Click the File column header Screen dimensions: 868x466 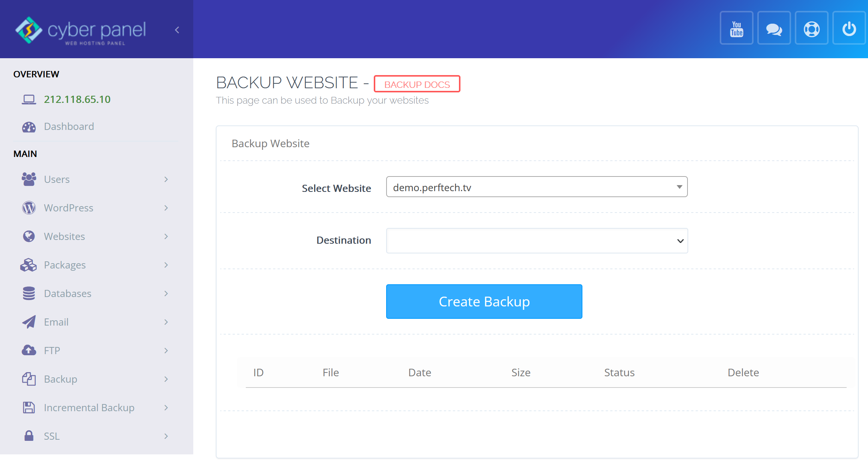point(331,372)
